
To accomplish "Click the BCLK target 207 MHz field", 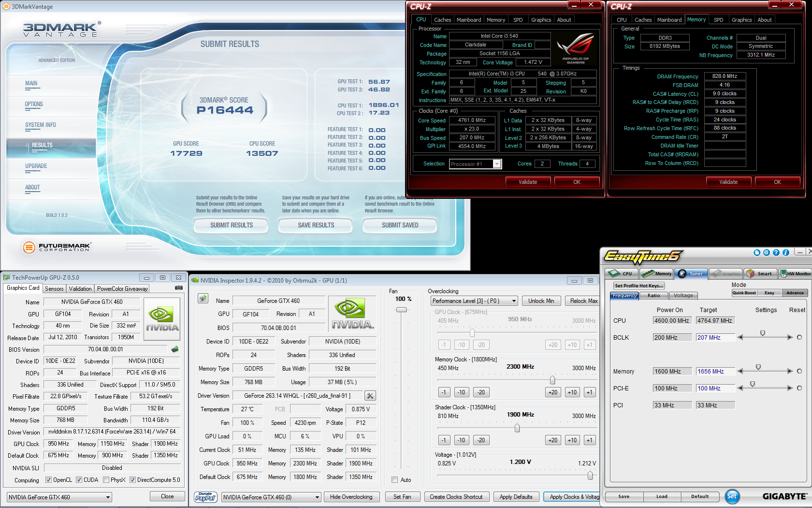I will 715,337.
